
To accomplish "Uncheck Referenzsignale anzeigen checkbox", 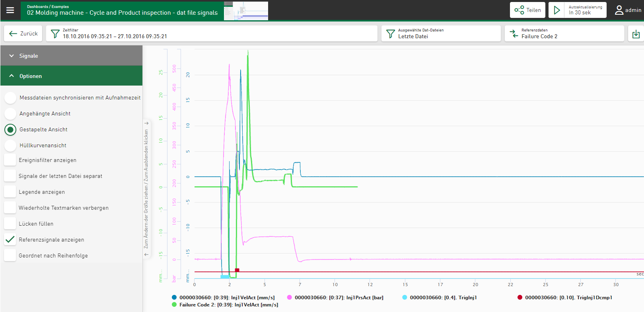I will pyautogui.click(x=10, y=240).
